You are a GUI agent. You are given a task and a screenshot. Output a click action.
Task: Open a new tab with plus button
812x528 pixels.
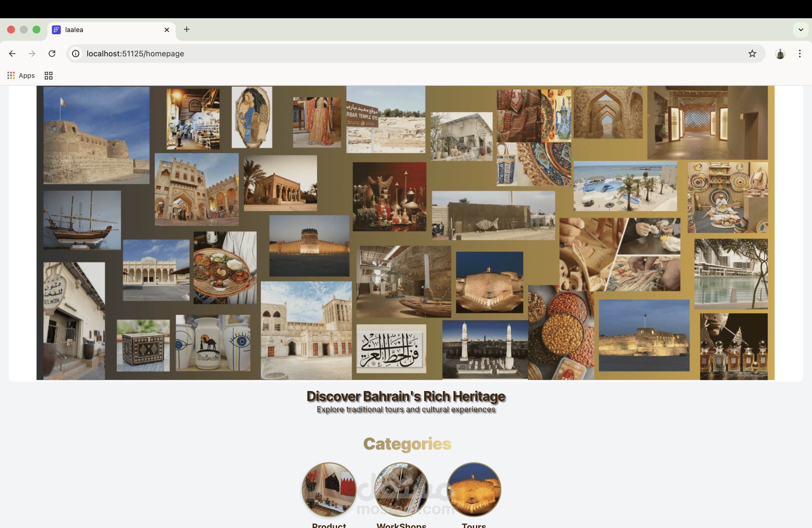pyautogui.click(x=187, y=30)
